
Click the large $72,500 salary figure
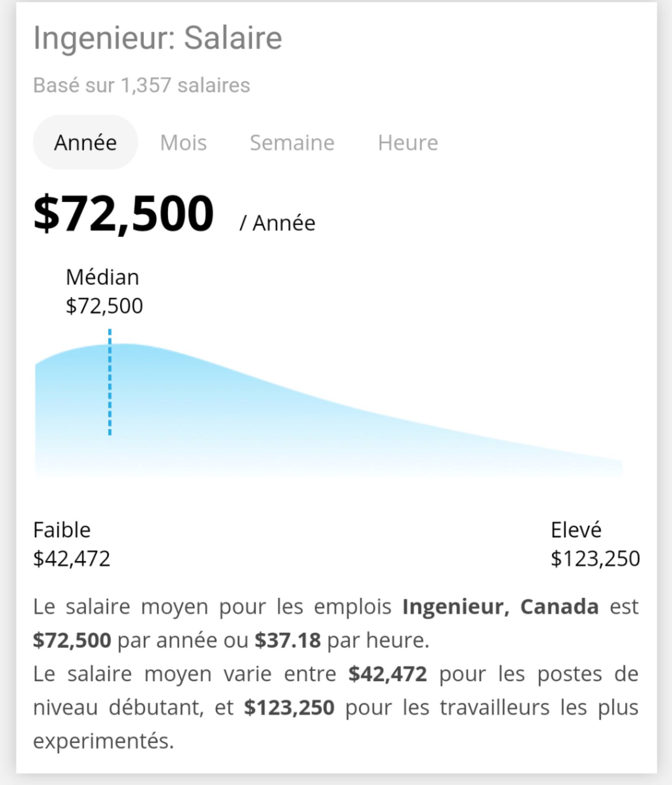pyautogui.click(x=124, y=213)
